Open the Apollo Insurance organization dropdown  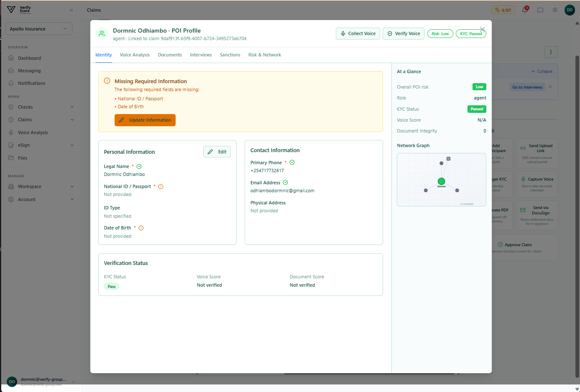pyautogui.click(x=38, y=29)
